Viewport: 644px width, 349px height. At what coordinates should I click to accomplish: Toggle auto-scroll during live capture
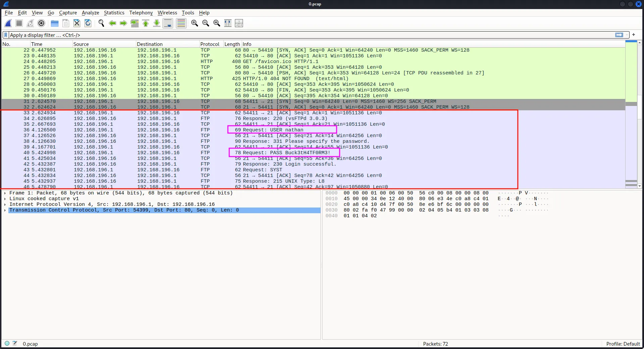click(x=168, y=23)
